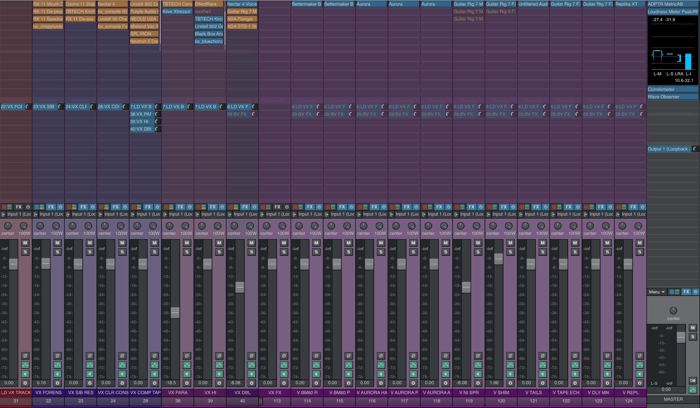The height and width of the screenshot is (408, 700).
Task: Open the FX chain button on LD VX TRACK
Action: [x=19, y=207]
